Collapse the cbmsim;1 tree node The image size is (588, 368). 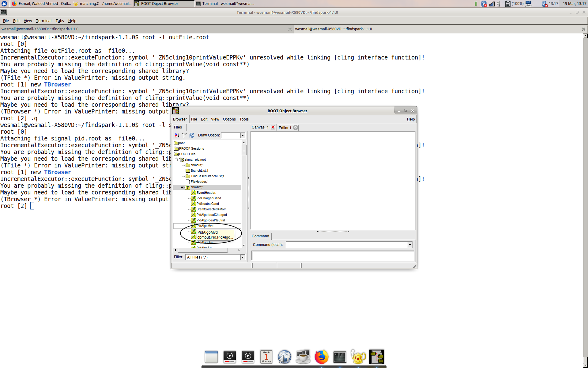(182, 187)
